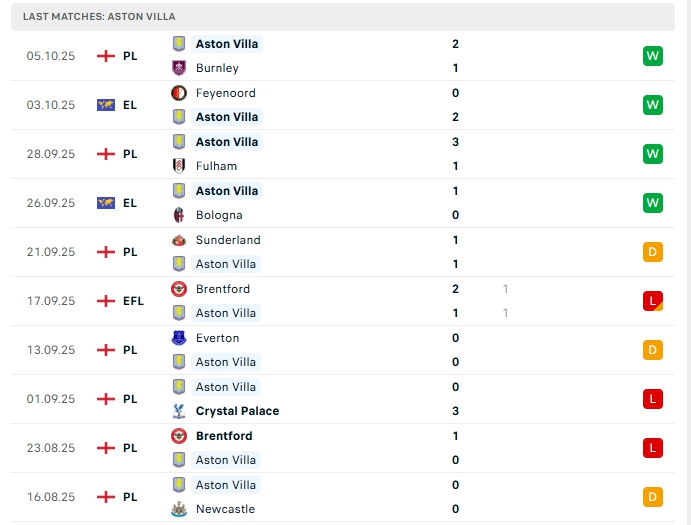Click the Fulham club crest icon

pyautogui.click(x=179, y=166)
